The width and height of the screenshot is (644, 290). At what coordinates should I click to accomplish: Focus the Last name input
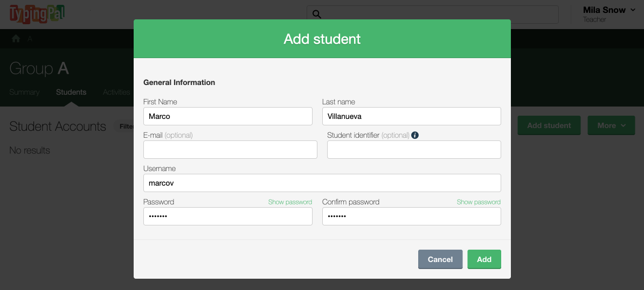411,116
